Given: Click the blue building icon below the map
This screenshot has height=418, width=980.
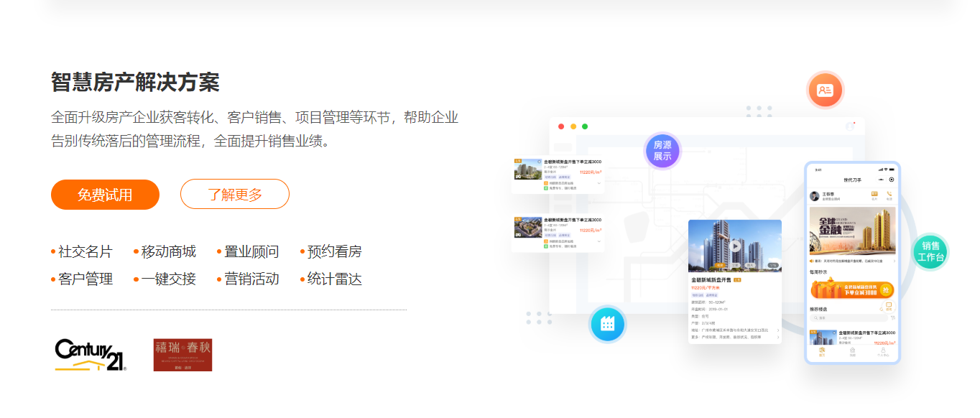Looking at the screenshot, I should pyautogui.click(x=609, y=325).
